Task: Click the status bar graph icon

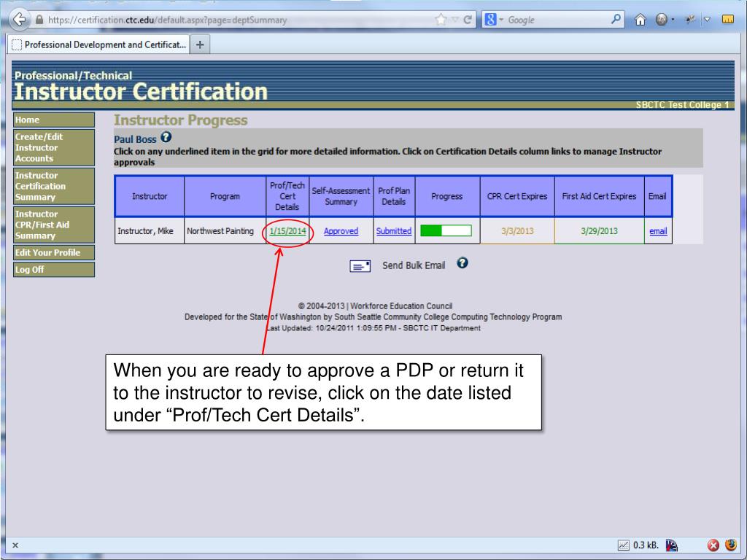Action: tap(623, 545)
